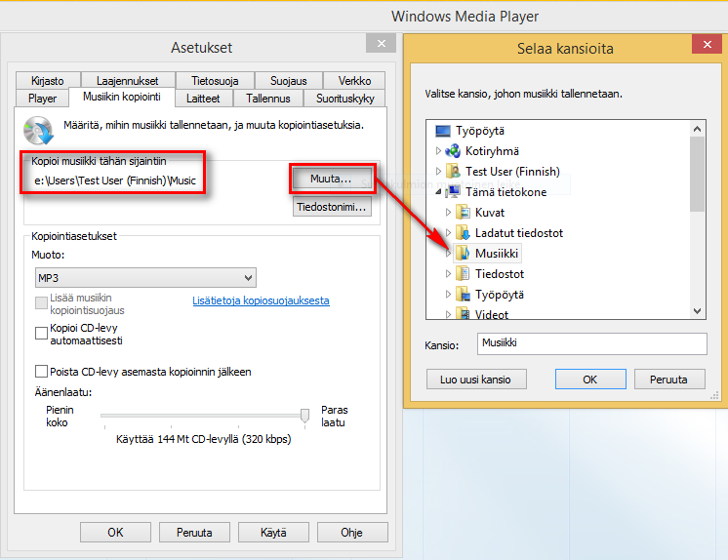Click the Äänenlaatu quality slider thumb
The height and width of the screenshot is (560, 728).
coord(304,416)
